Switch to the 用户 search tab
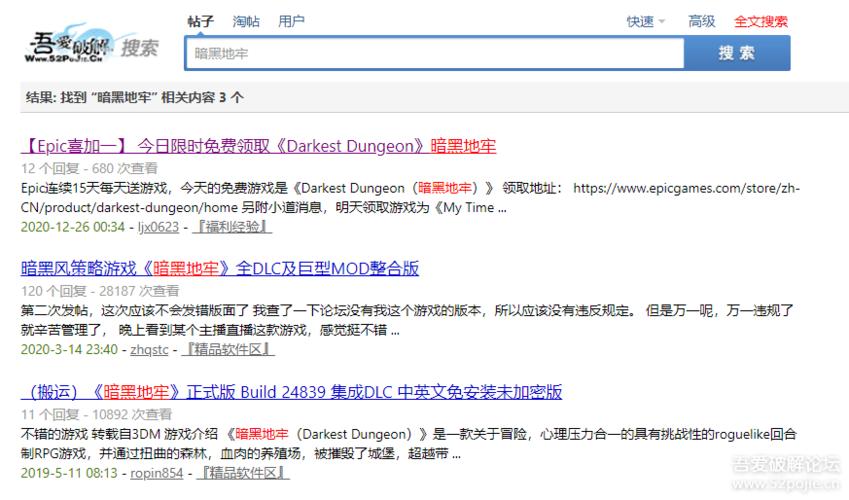849x500 pixels. point(291,22)
